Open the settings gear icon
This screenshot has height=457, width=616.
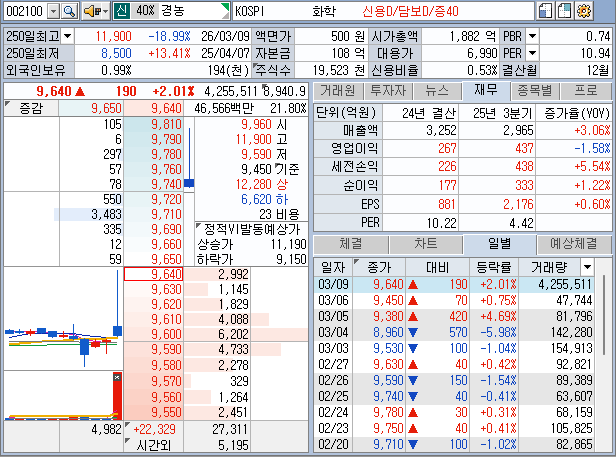pyautogui.click(x=583, y=11)
